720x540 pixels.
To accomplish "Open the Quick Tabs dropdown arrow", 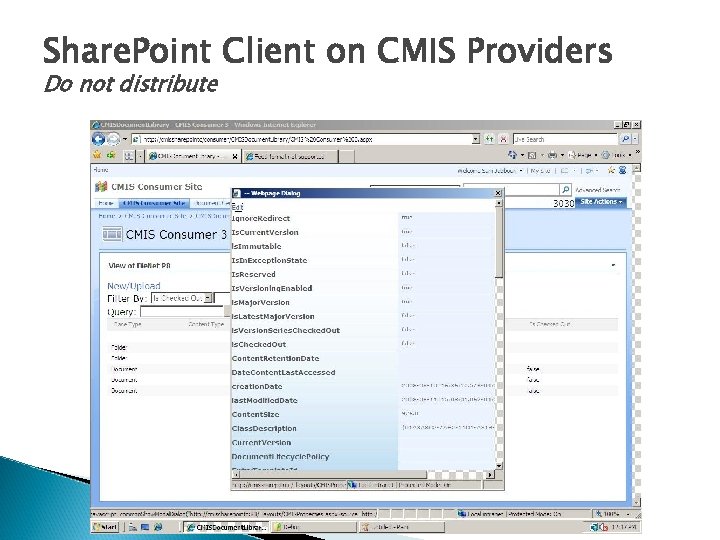I will 140,156.
